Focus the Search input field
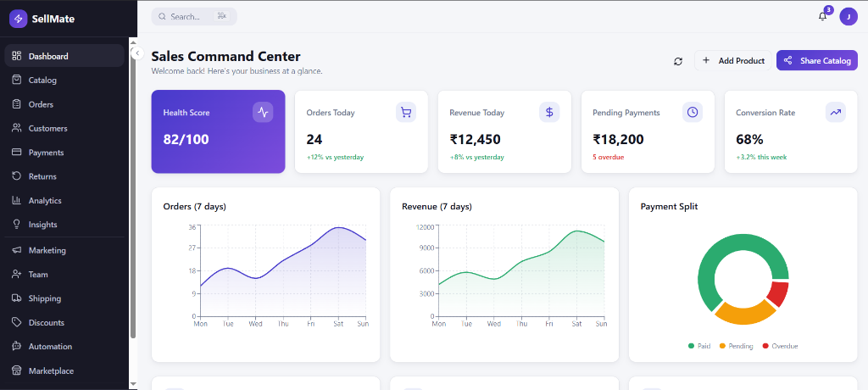The width and height of the screenshot is (868, 390). tap(194, 17)
